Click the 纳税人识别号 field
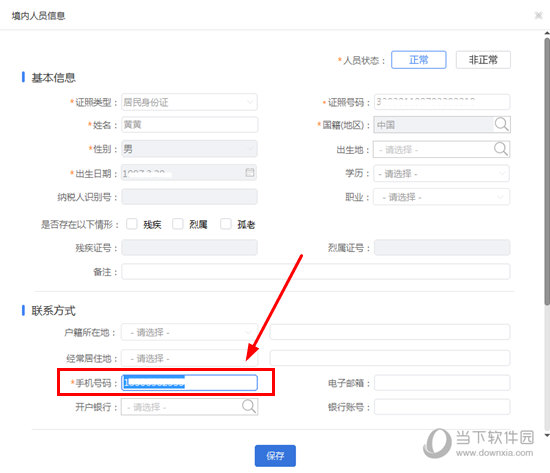This screenshot has height=473, width=550. coord(189,197)
